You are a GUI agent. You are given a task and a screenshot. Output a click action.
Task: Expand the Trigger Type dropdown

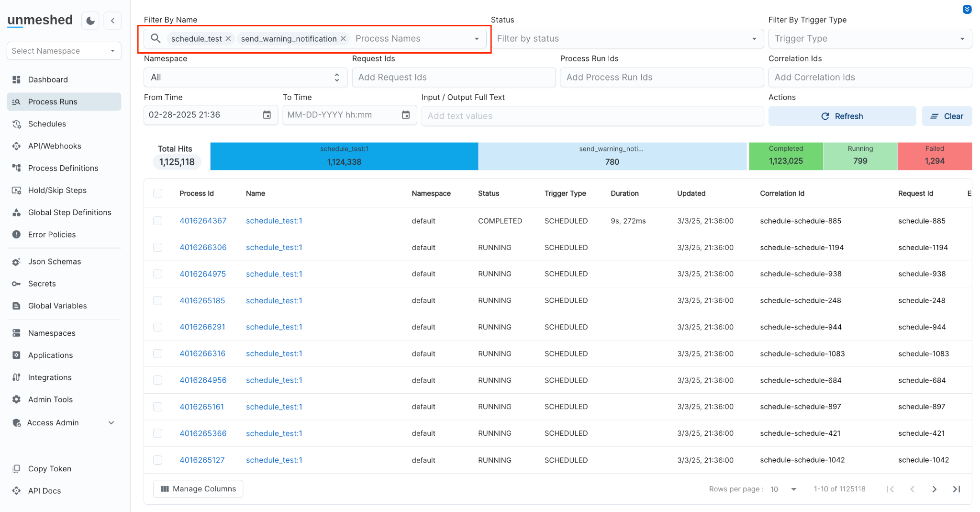click(x=963, y=38)
